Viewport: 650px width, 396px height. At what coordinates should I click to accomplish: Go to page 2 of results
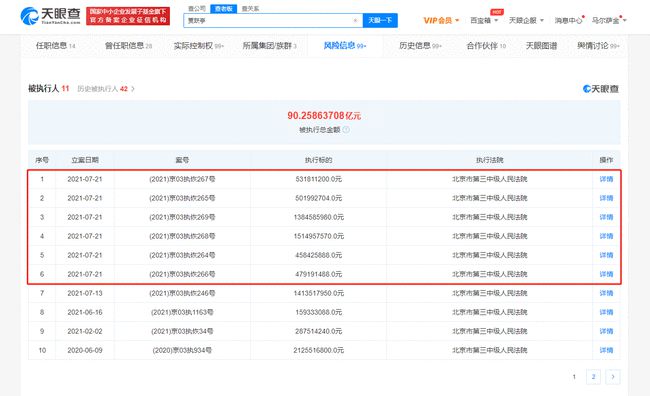click(x=593, y=377)
